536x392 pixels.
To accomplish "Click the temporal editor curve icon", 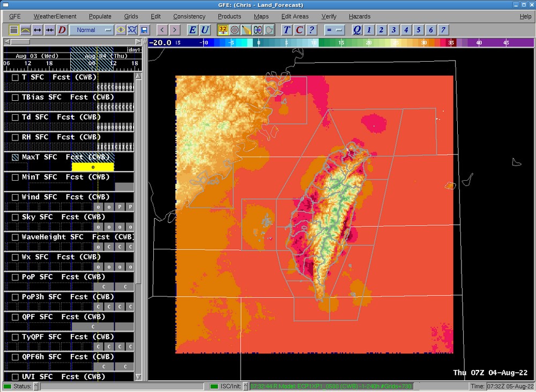I will point(25,30).
